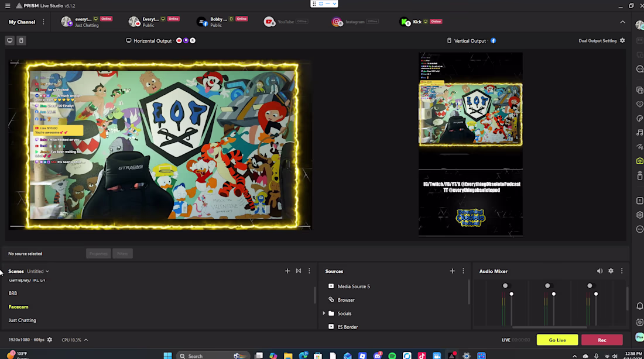Open the sticker icon in right sidebar
644x359 pixels.
pos(639,119)
